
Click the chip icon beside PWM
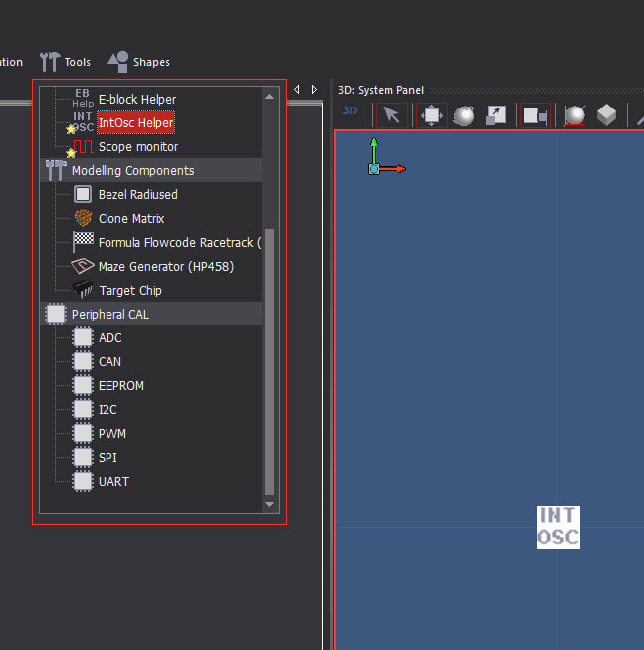click(83, 433)
